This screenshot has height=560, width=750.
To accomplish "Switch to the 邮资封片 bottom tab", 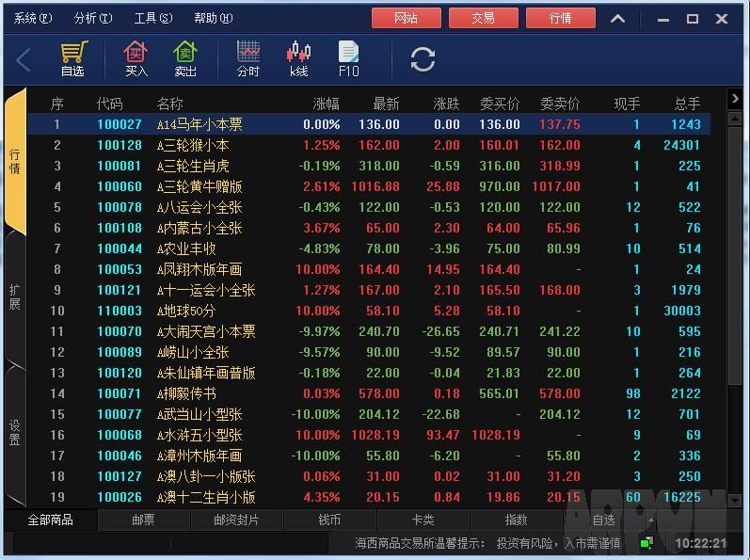I will 236,520.
